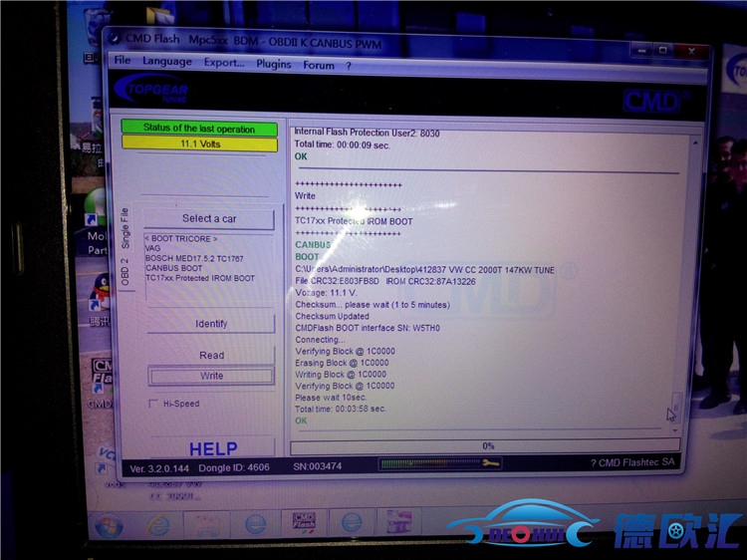Click 'File CRC32:E803FB8D' log line
747x560 pixels.
[x=337, y=281]
